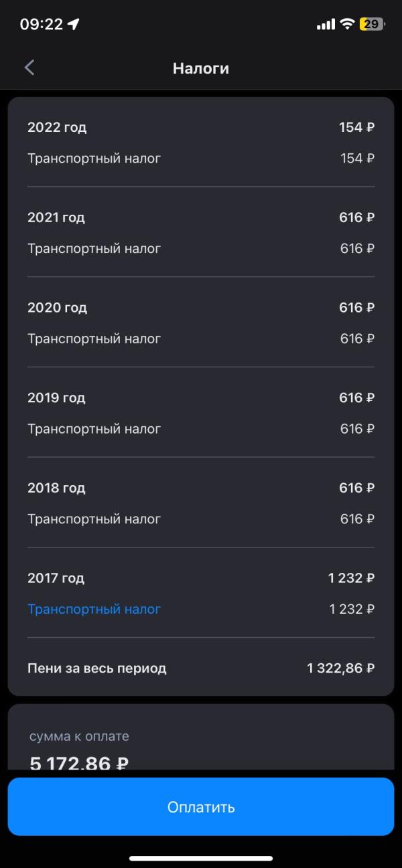Tap the Налоги page title

pos(201,68)
